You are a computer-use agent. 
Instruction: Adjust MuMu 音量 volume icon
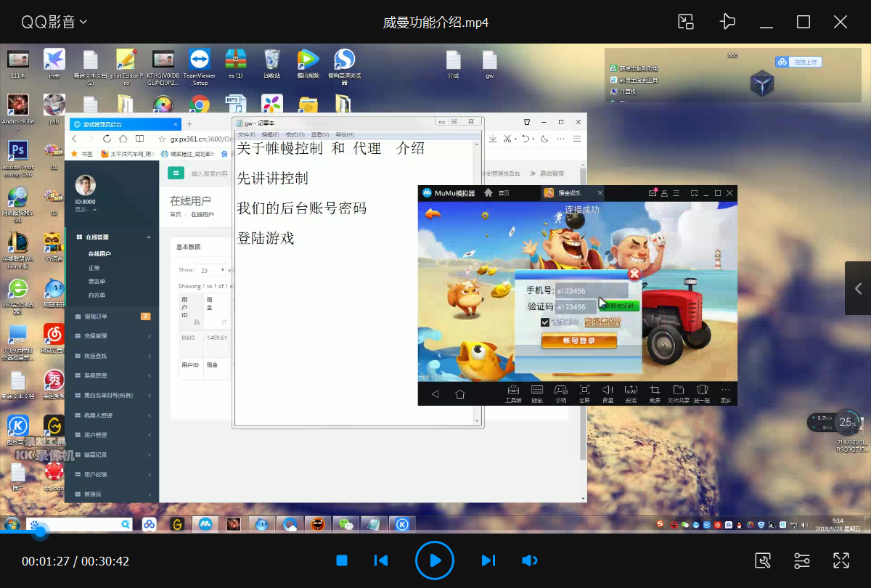click(608, 393)
